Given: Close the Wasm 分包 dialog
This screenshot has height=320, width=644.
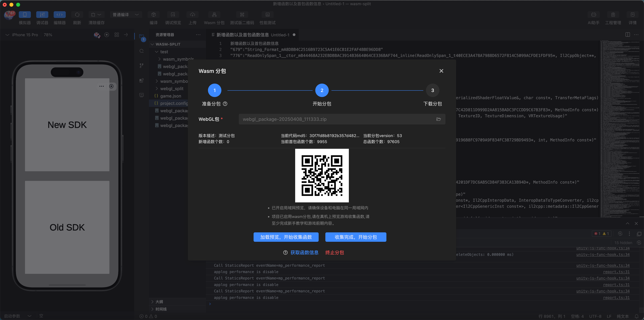Looking at the screenshot, I should click(x=441, y=71).
